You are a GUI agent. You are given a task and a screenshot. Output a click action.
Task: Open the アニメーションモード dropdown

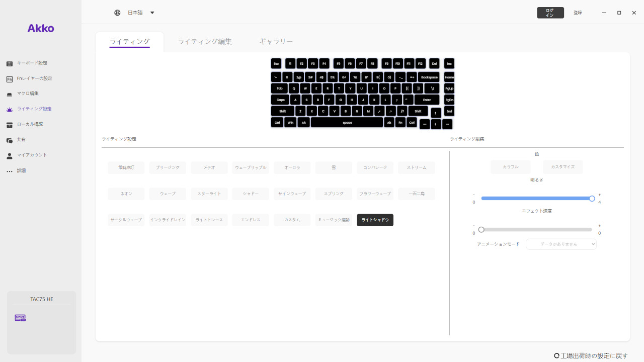click(x=561, y=244)
